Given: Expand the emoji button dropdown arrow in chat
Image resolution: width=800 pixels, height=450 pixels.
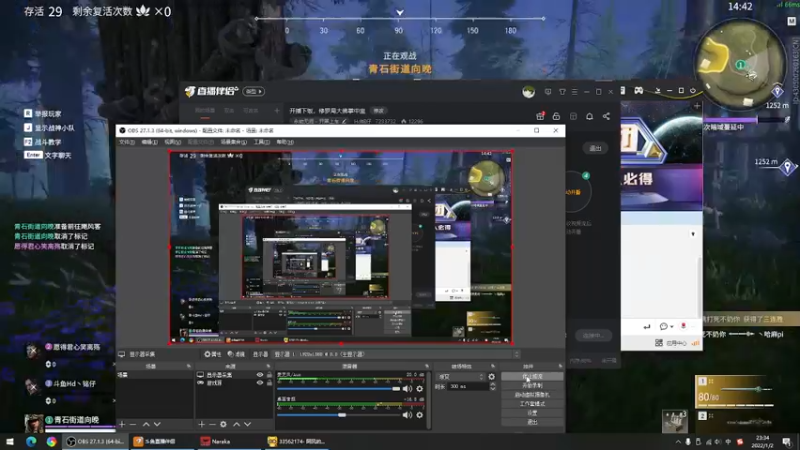Looking at the screenshot, I should 671,327.
